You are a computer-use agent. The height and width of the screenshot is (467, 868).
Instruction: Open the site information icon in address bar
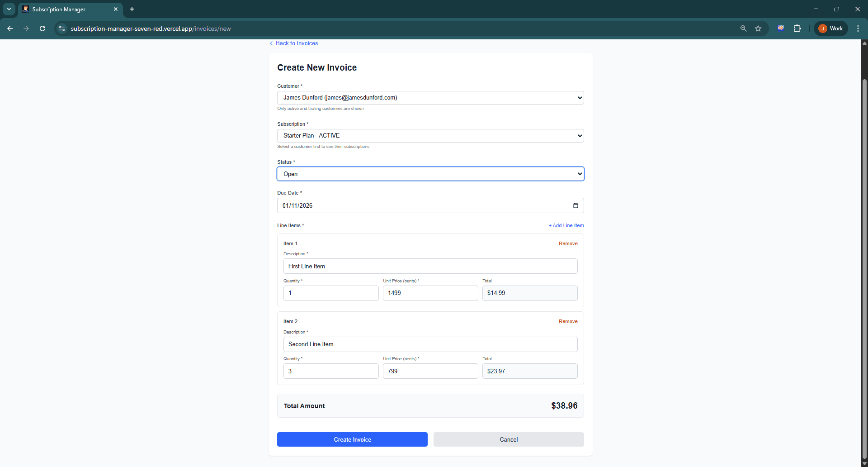coord(61,29)
